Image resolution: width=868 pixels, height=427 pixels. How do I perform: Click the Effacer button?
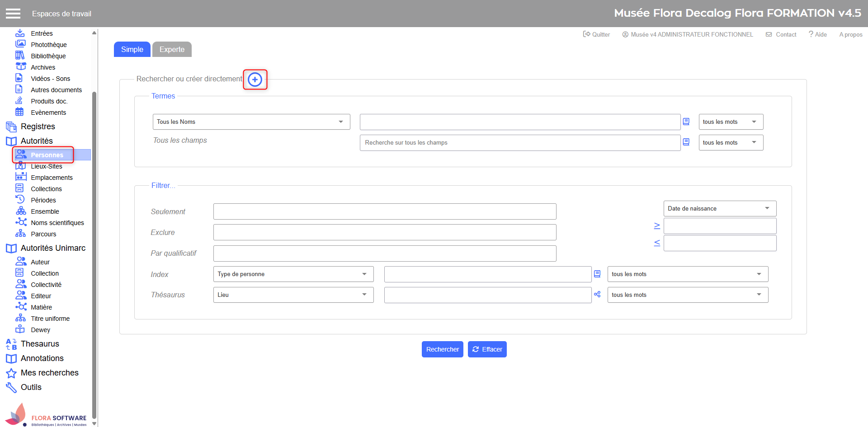tap(487, 349)
